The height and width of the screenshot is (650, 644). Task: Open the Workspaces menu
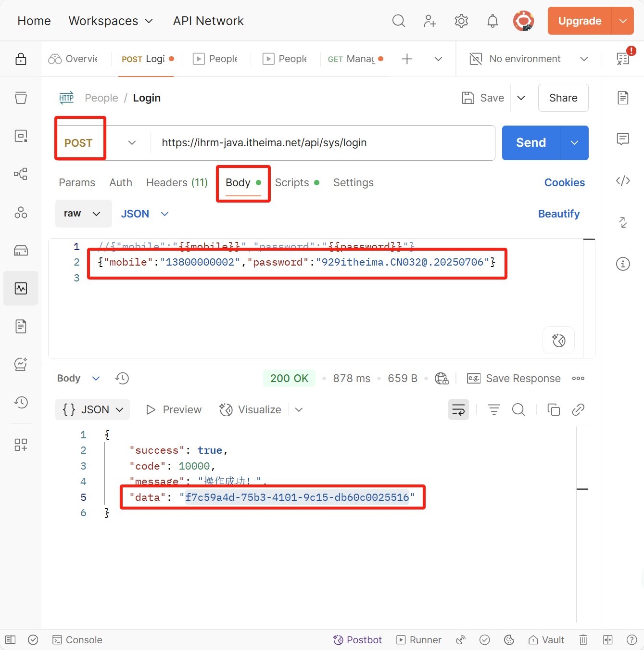point(111,21)
